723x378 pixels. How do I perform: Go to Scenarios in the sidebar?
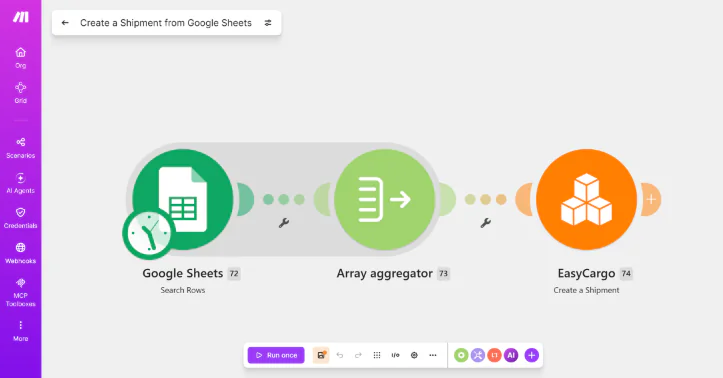pyautogui.click(x=20, y=148)
